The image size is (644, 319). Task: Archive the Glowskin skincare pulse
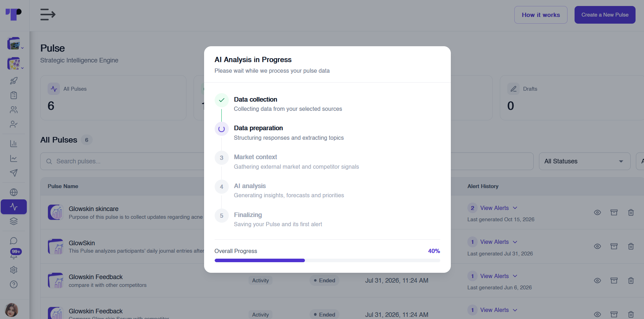click(614, 212)
